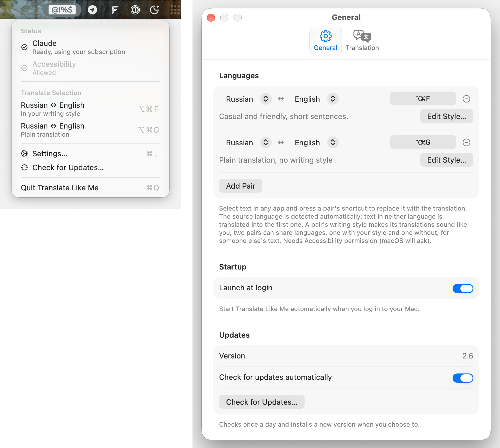Open the 1Password menu bar icon

pos(135,10)
